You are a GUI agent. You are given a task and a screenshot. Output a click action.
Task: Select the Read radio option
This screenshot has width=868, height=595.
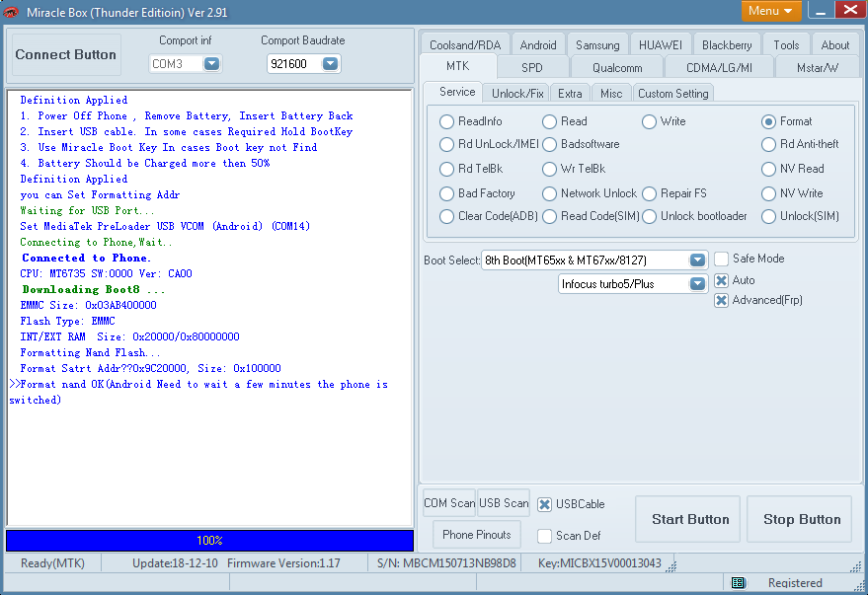pyautogui.click(x=549, y=121)
